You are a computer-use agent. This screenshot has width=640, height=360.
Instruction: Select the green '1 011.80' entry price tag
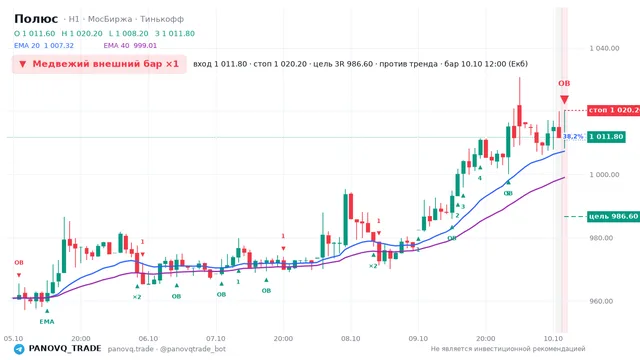coord(606,137)
